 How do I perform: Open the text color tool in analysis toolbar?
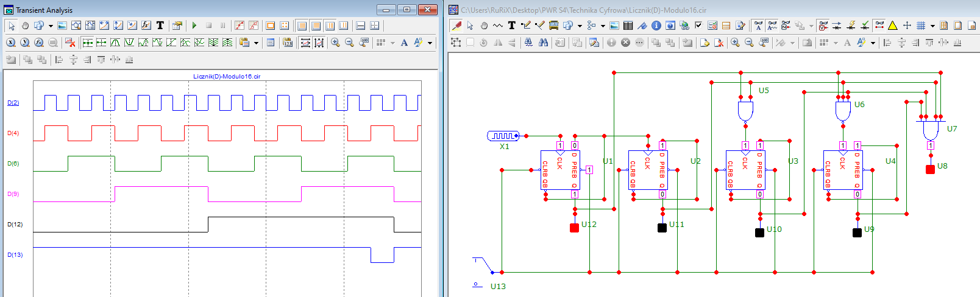tap(418, 43)
